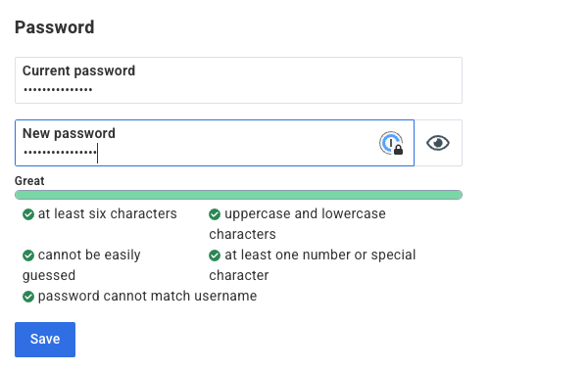Click the New password label text
This screenshot has width=588, height=371.
coord(69,133)
